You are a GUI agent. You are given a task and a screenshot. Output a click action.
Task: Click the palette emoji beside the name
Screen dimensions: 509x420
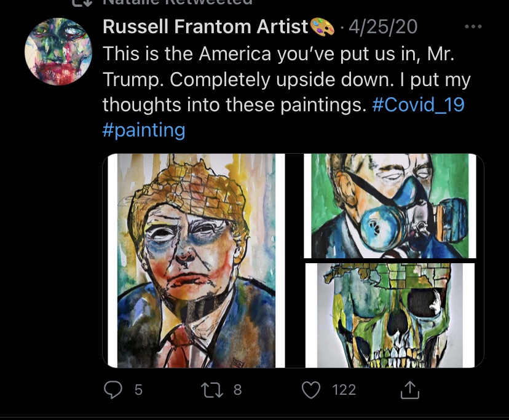pos(322,26)
